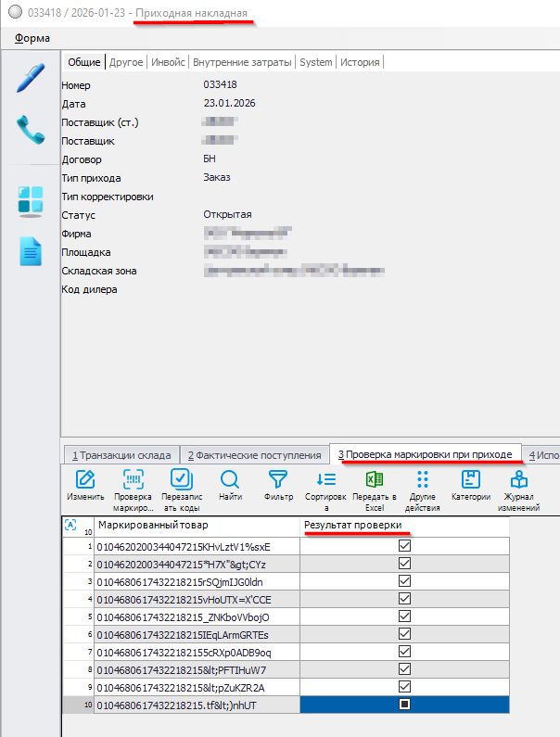Screen dimensions: 560x737
Task: Open the Сортировка sort tool
Action: click(325, 488)
